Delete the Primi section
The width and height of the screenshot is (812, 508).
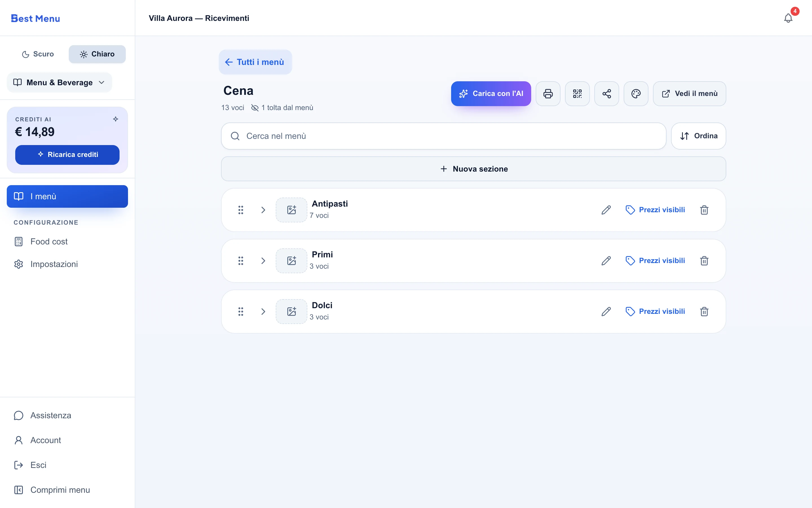point(704,261)
